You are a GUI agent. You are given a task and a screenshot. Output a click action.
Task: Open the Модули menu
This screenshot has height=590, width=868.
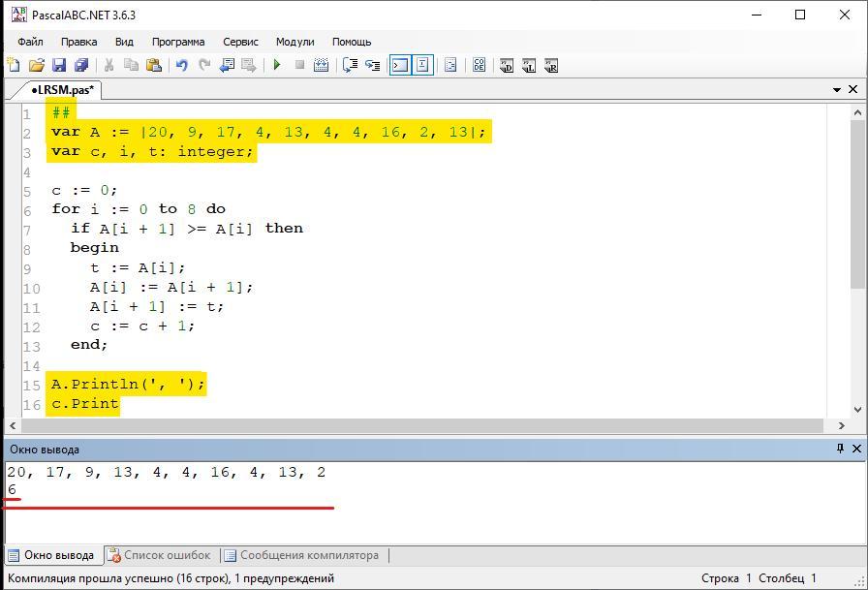295,42
